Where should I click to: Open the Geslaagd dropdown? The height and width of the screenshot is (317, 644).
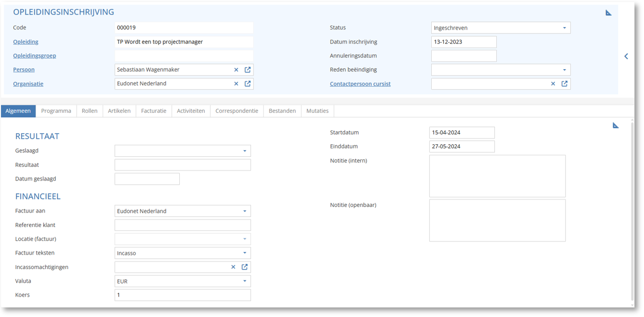[x=245, y=151]
